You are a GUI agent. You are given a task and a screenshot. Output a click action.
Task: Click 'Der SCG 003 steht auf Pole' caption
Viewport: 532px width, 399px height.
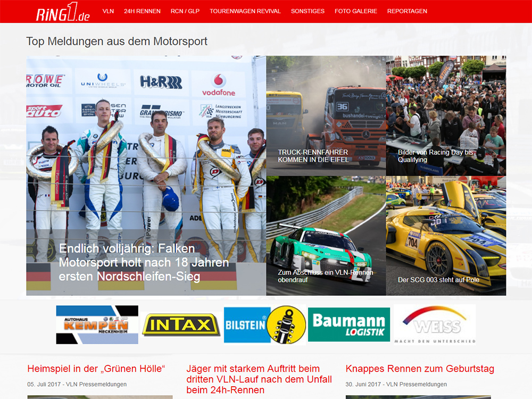tap(438, 280)
